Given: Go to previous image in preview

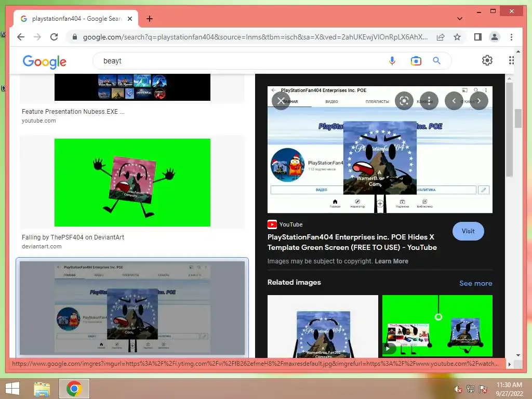Looking at the screenshot, I should pos(454,101).
